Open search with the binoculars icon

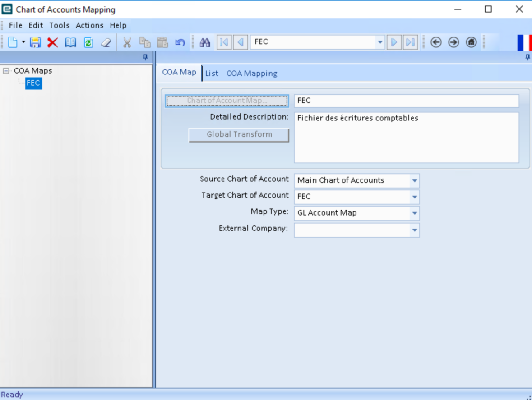pyautogui.click(x=205, y=42)
